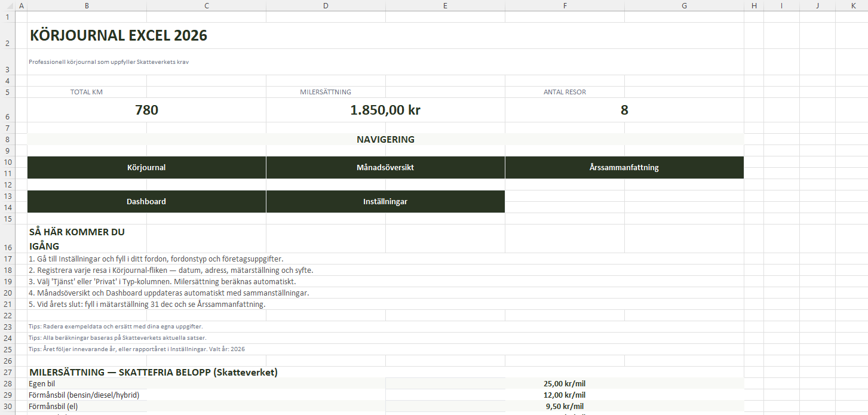Select row 30 header
This screenshot has width=868, height=415.
click(x=7, y=406)
